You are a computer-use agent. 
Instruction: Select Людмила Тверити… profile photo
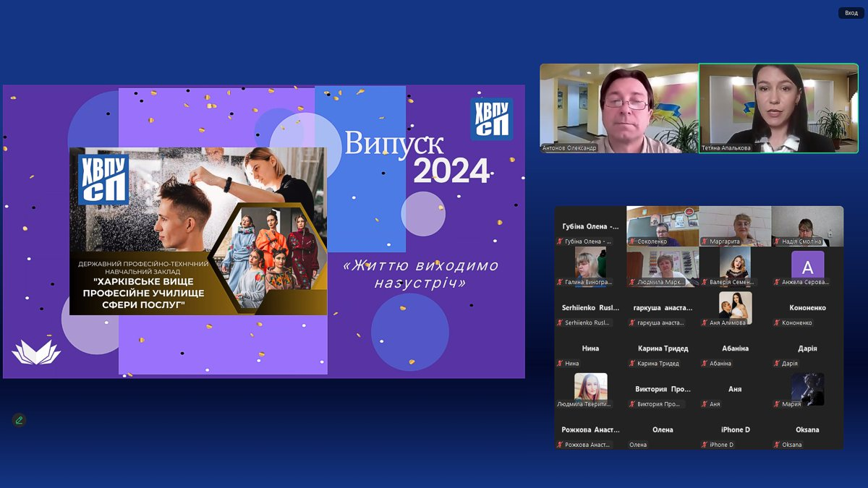[590, 388]
